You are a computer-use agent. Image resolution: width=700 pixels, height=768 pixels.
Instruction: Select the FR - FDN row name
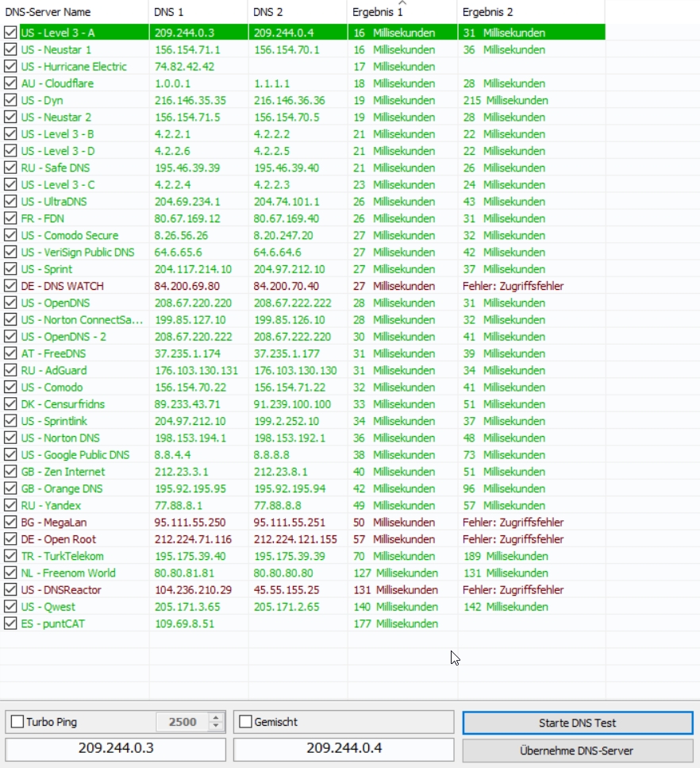pyautogui.click(x=43, y=218)
